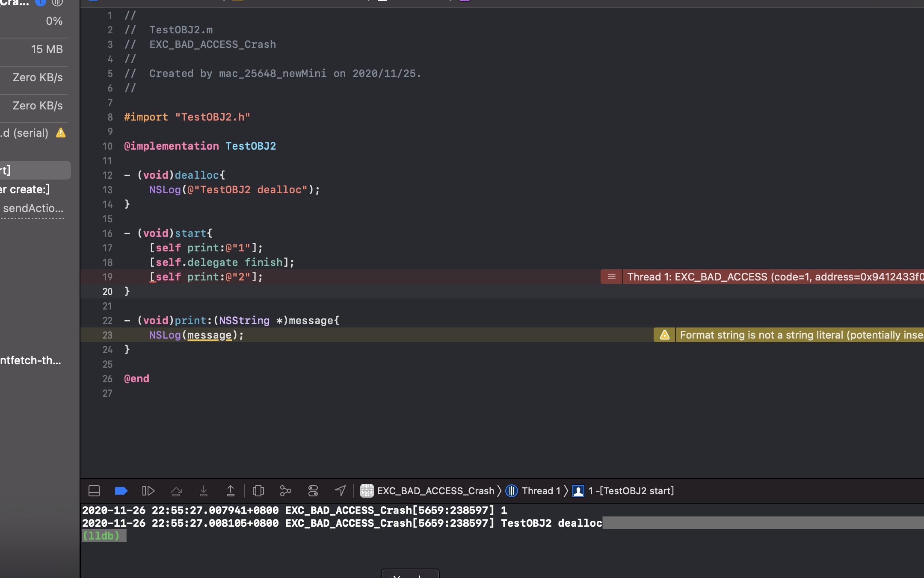Click [self.delegate finish] call
Image resolution: width=924 pixels, height=578 pixels.
tap(222, 262)
